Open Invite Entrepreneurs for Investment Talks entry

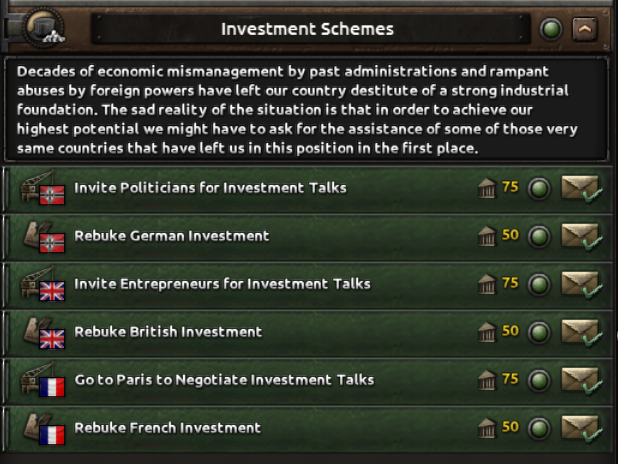pos(222,284)
